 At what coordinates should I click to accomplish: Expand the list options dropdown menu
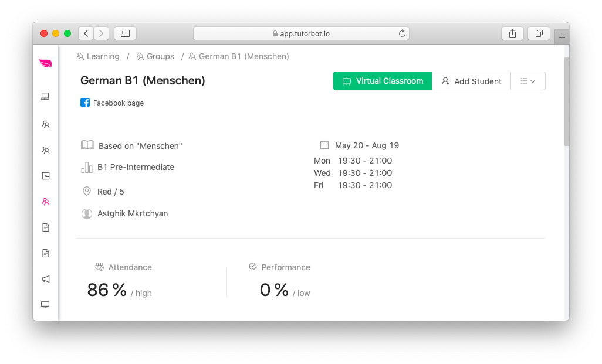[x=528, y=81]
